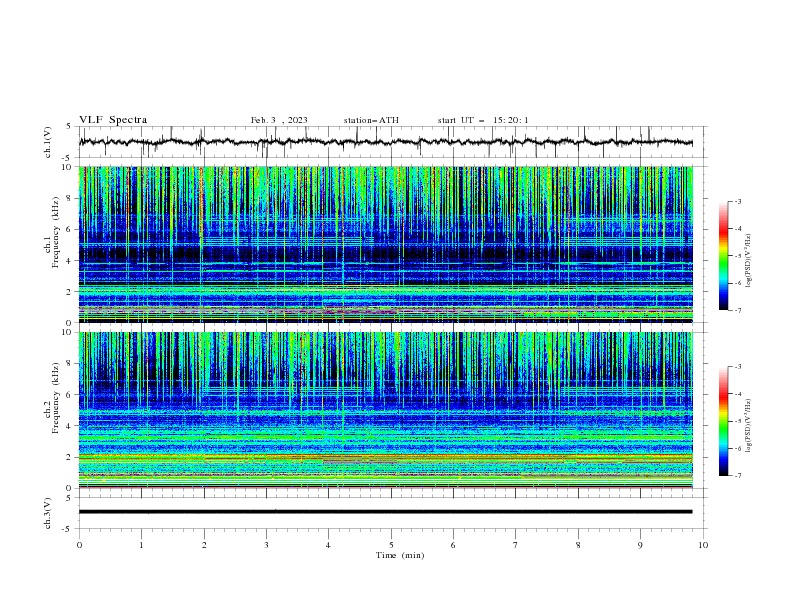Click the "ch.1(V)" axis label

[48, 142]
